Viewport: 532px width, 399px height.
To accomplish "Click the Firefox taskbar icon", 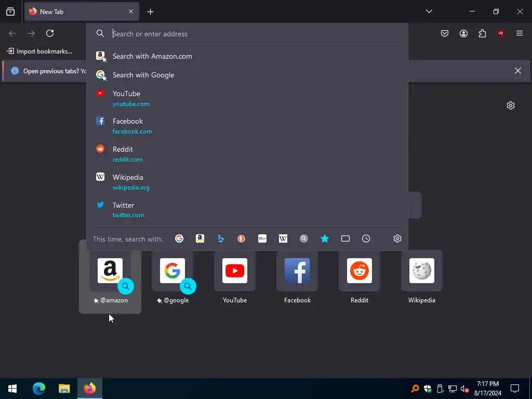I will pyautogui.click(x=89, y=389).
